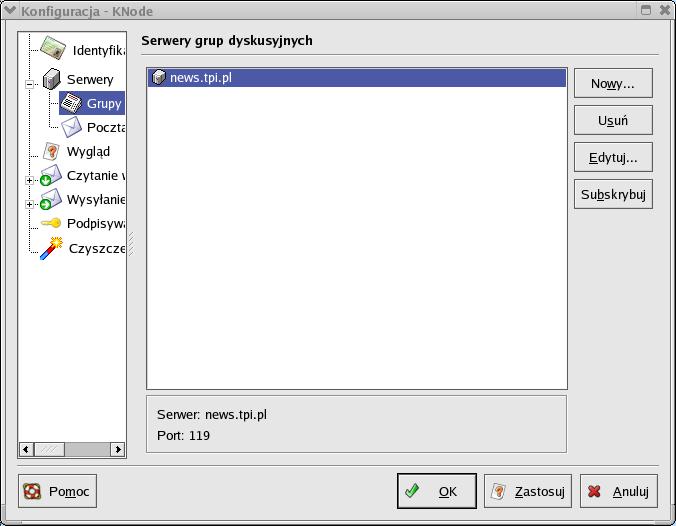The image size is (676, 526).
Task: Select the Czyszczenie magic wand icon
Action: click(x=52, y=248)
